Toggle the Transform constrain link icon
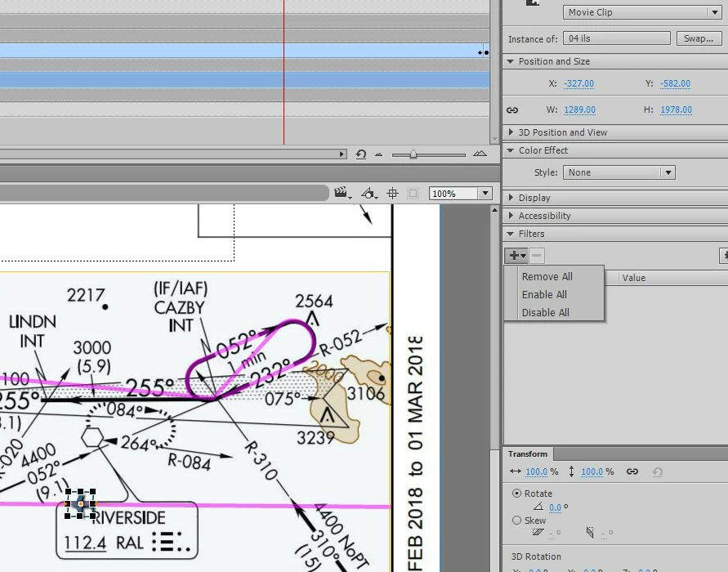This screenshot has width=728, height=572. [x=632, y=471]
